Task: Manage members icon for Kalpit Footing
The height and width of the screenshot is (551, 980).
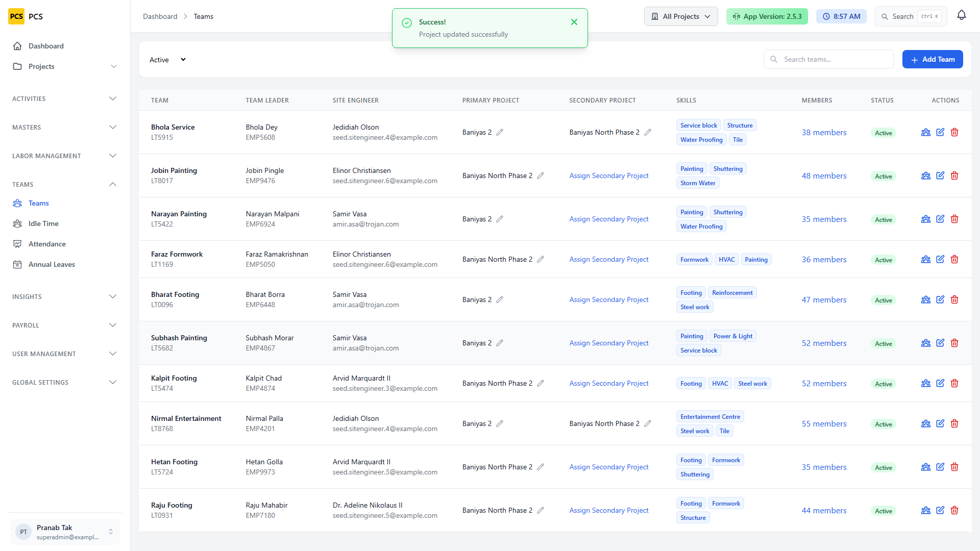Action: (x=926, y=383)
